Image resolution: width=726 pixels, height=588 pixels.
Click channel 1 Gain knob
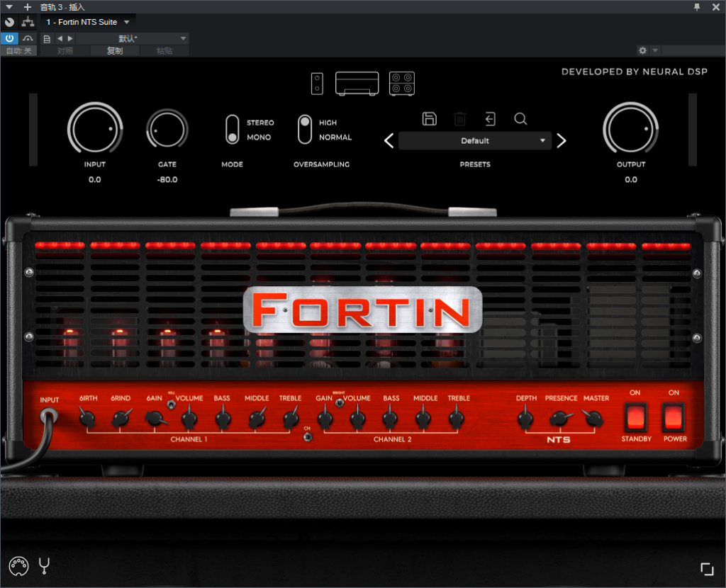[x=155, y=419]
